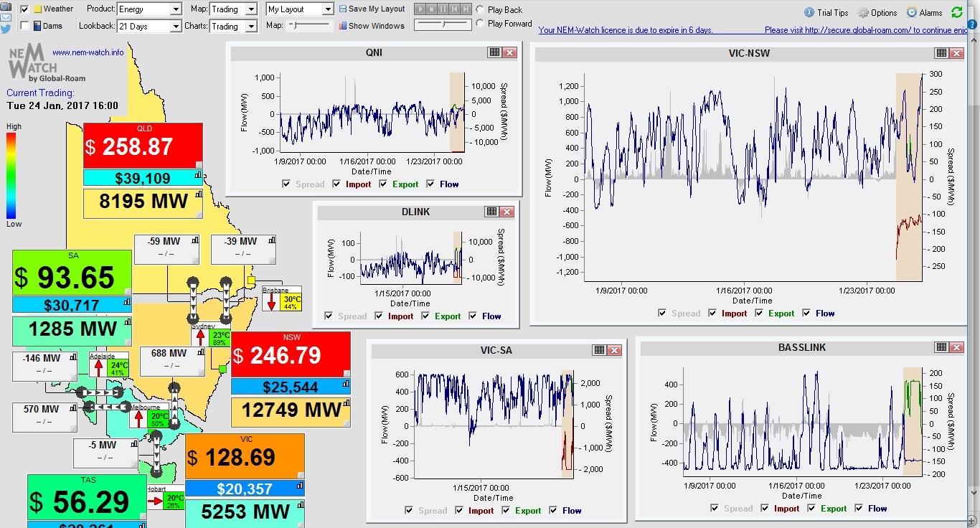The width and height of the screenshot is (980, 528).
Task: Click the Melbourne 20°C weather box
Action: coord(149,416)
